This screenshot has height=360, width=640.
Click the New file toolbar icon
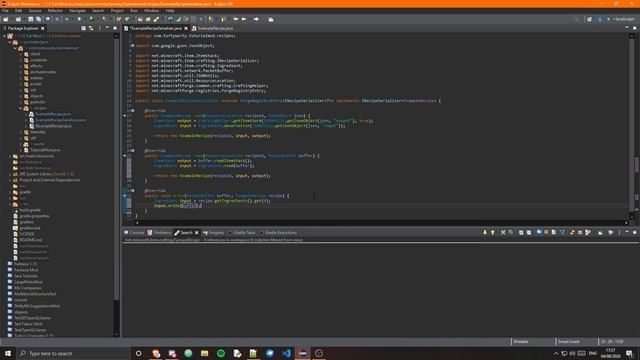(x=6, y=19)
